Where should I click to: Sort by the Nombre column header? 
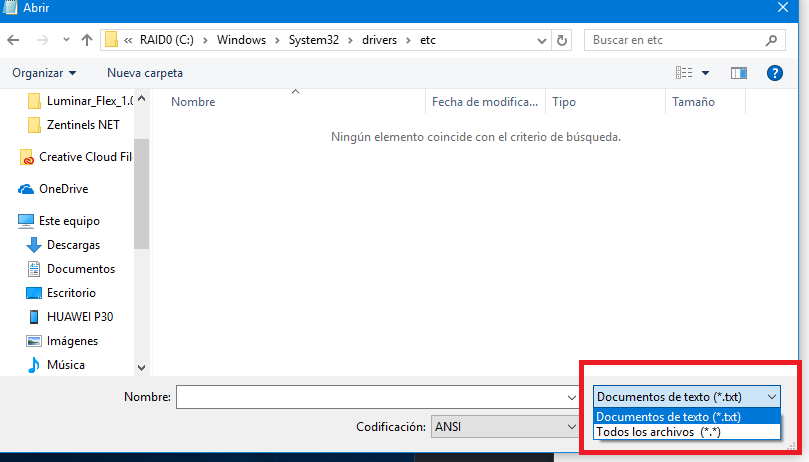[193, 102]
